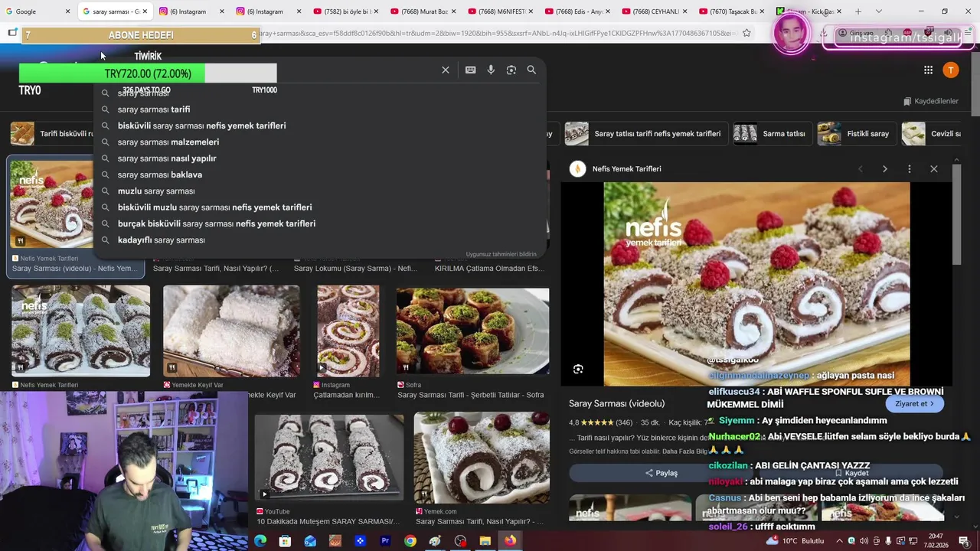Click 'Nefis Yemek Tarifleri' source name in preview
This screenshot has width=980, height=551.
626,168
